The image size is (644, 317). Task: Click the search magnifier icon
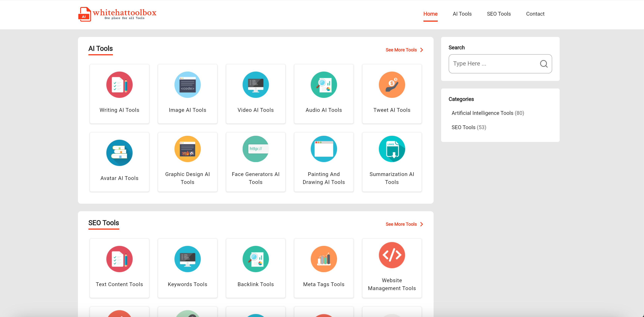coord(544,64)
